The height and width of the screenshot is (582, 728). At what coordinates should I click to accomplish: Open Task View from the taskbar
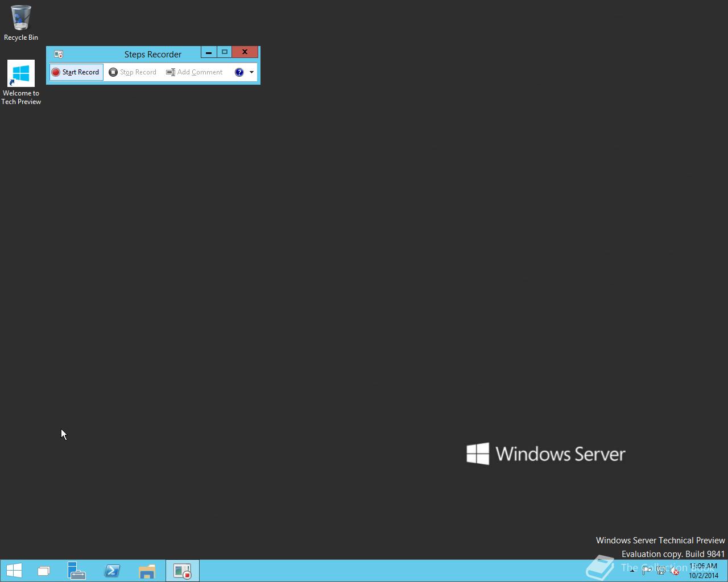[44, 571]
